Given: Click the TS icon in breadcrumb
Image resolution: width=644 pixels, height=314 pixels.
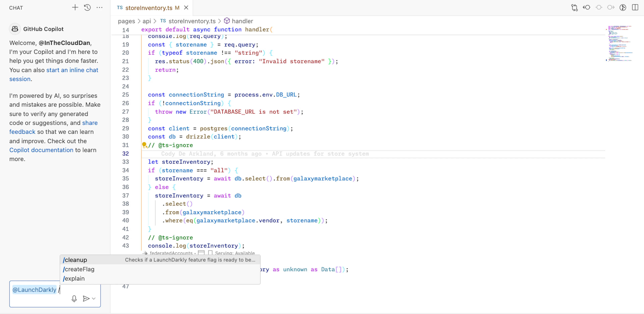Looking at the screenshot, I should click(x=163, y=21).
